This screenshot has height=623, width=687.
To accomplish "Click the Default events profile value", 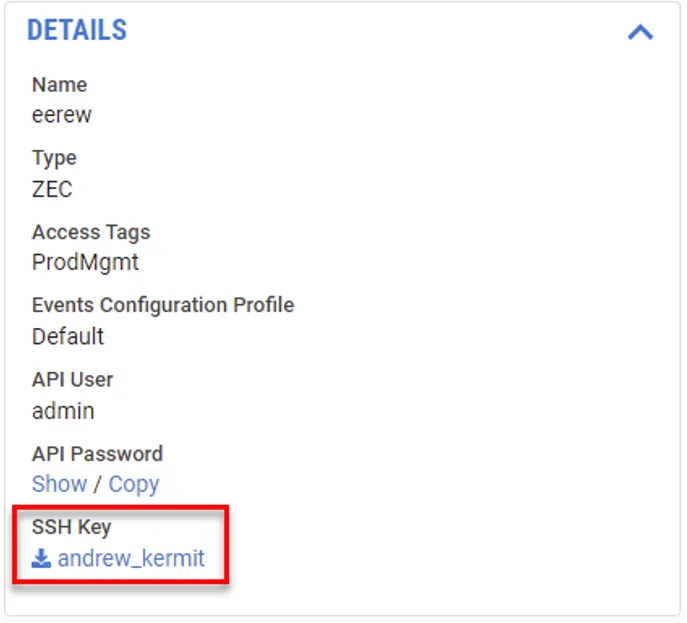I will coord(68,336).
